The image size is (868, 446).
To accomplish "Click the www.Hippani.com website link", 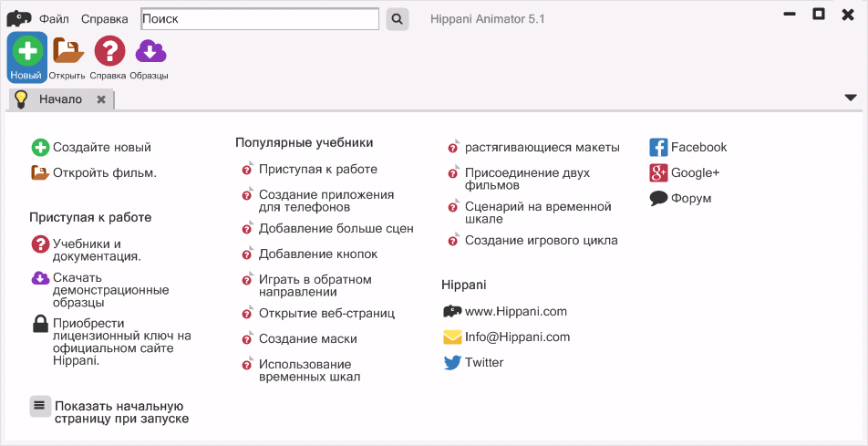I will point(515,312).
